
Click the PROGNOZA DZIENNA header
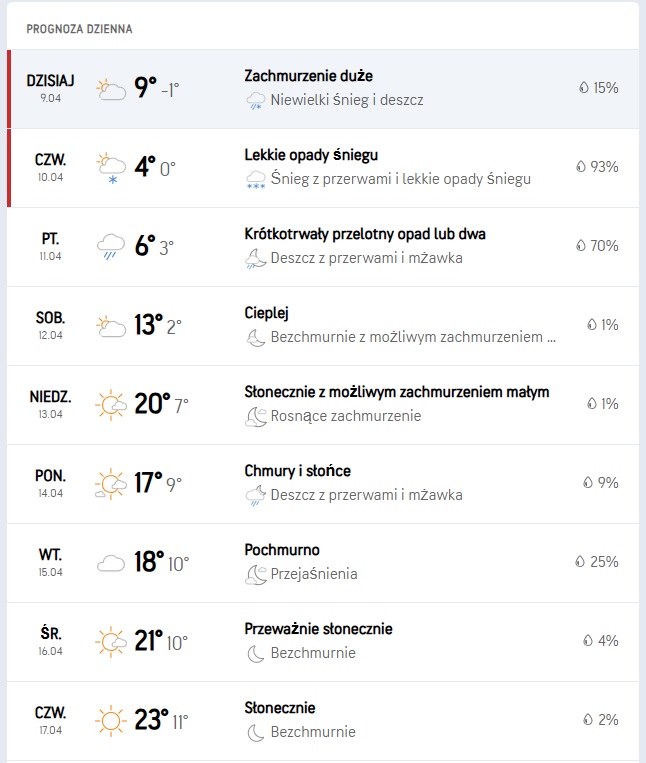tap(79, 29)
